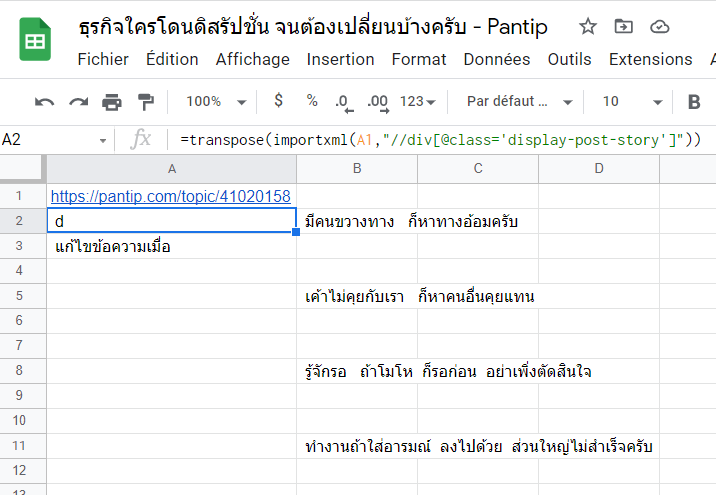Screen dimensions: 716x495
Task: Select column A header
Action: click(172, 169)
